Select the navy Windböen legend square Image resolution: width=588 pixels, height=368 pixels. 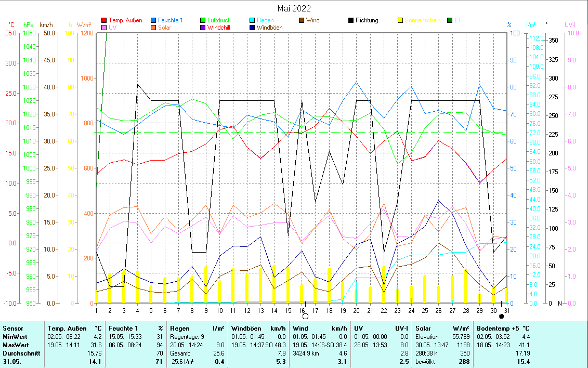tap(252, 28)
